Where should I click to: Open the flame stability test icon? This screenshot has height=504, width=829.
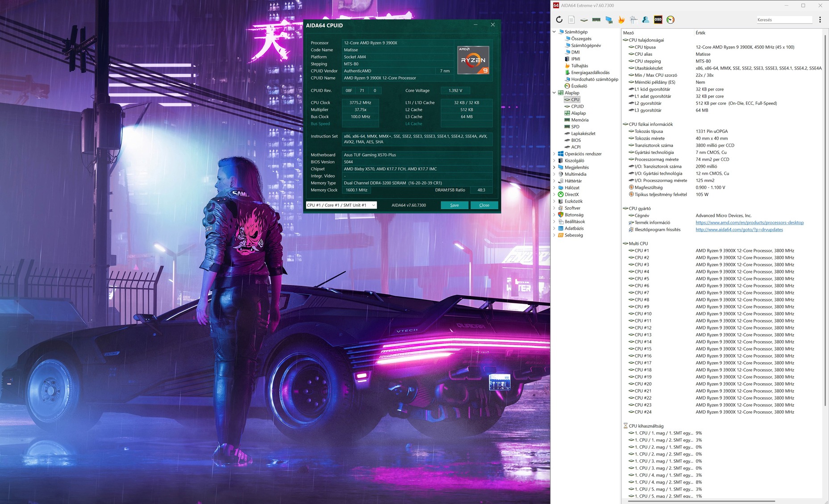click(621, 20)
